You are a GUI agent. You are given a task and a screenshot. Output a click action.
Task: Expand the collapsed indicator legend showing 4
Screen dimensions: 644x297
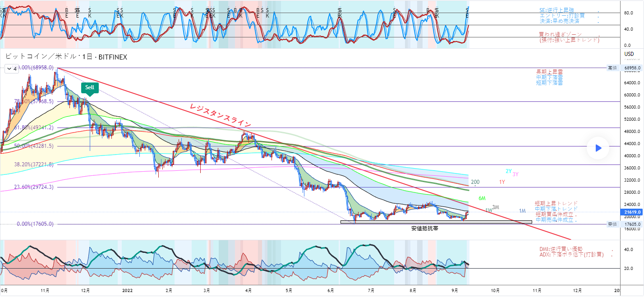coord(11,69)
